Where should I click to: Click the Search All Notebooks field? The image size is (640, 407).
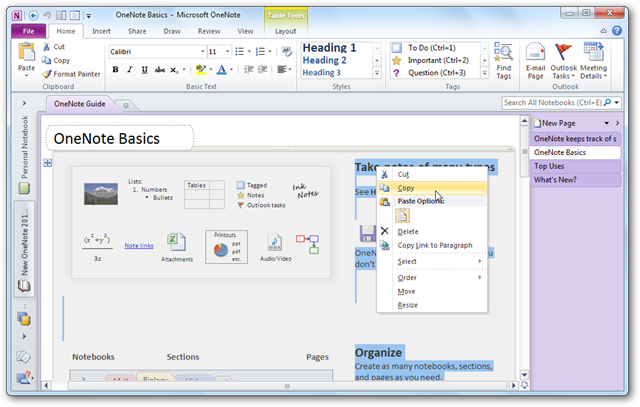553,102
